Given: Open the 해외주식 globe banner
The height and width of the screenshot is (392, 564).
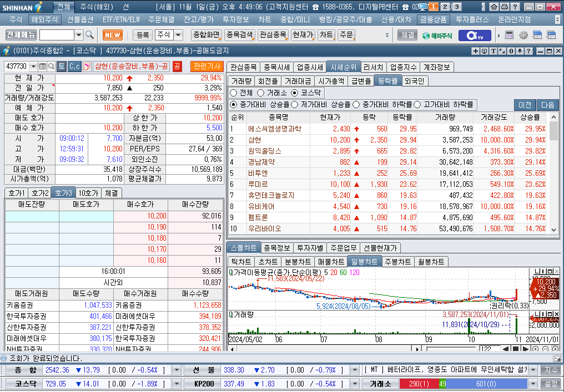Looking at the screenshot, I should click(x=437, y=35).
